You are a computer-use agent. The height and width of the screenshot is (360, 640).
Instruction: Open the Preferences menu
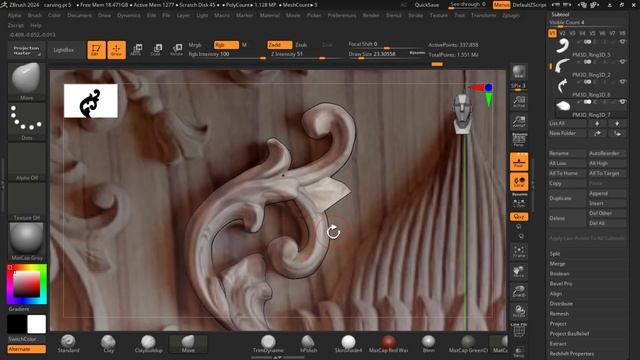click(x=342, y=15)
